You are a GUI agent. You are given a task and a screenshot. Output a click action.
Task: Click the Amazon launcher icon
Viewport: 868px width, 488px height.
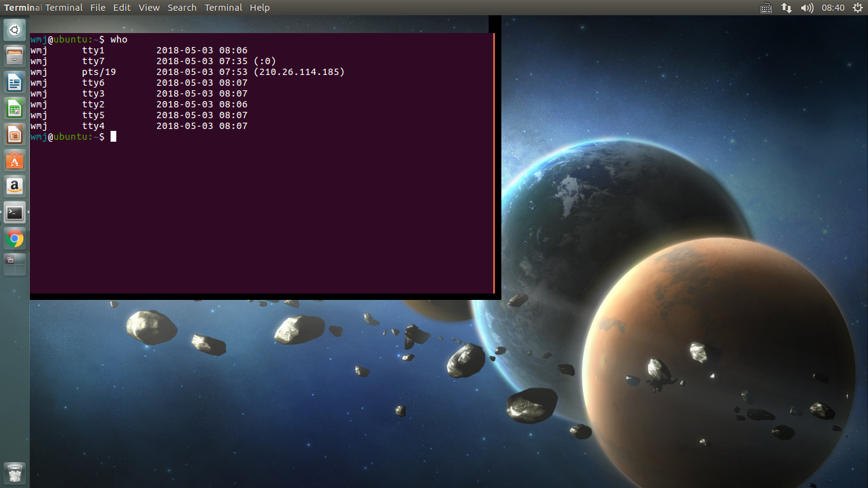(x=15, y=186)
